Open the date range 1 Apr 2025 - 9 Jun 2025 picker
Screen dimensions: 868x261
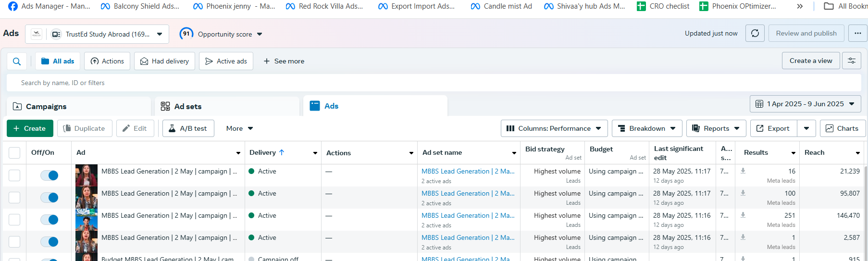pyautogui.click(x=805, y=104)
